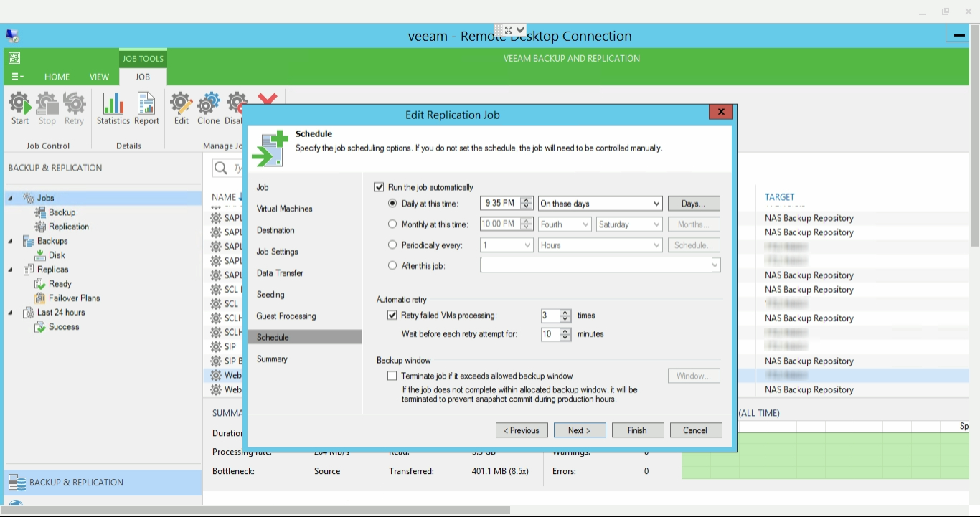
Task: Click the NAME column header
Action: (x=224, y=197)
